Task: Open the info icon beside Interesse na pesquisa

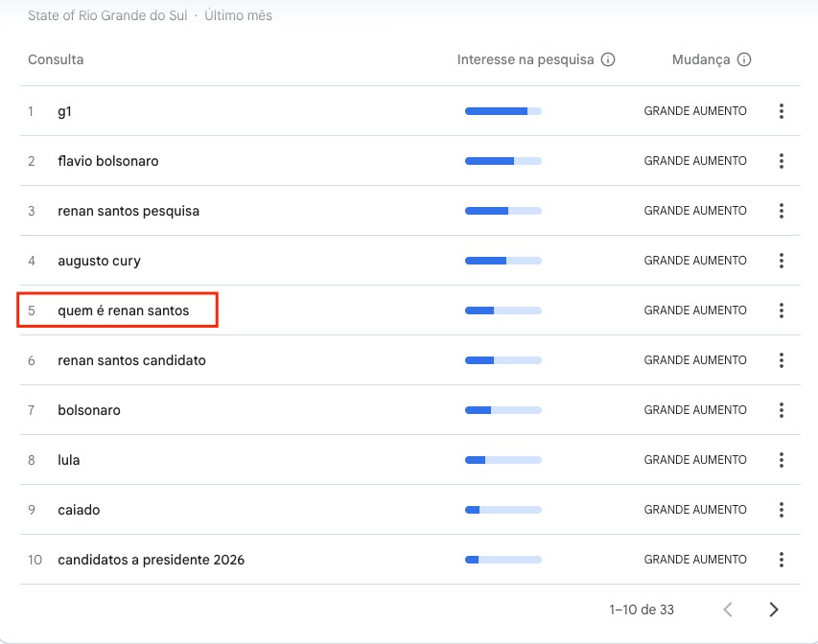Action: (608, 59)
